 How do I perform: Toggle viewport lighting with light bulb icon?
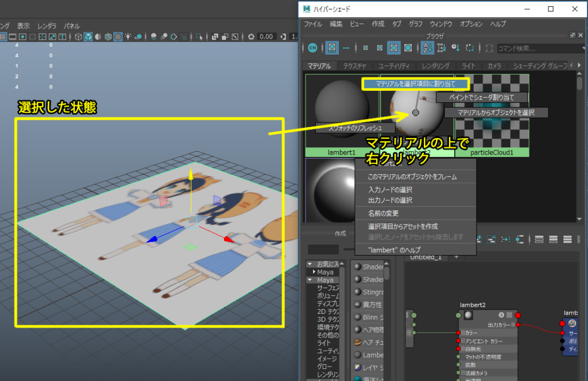point(128,36)
